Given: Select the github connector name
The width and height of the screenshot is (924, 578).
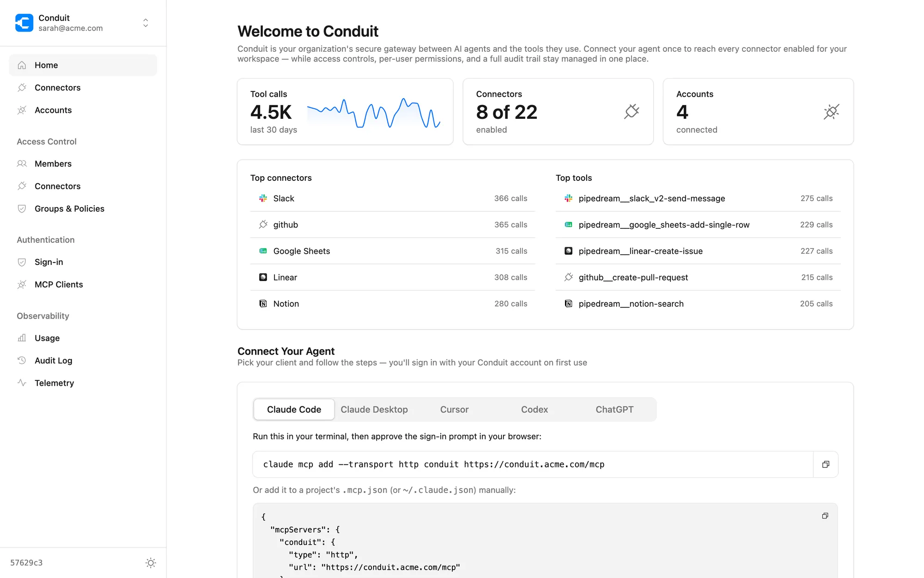Looking at the screenshot, I should click(x=286, y=225).
